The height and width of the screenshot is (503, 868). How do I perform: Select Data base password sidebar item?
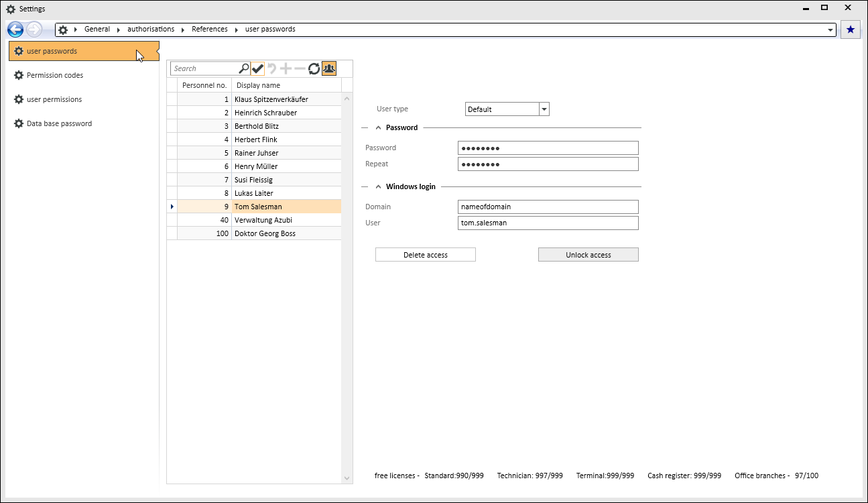59,123
